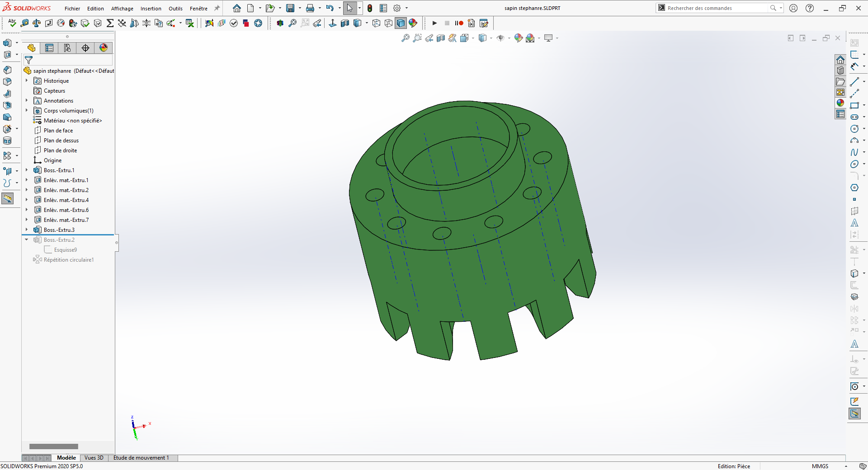Select the Zoom to Fit magnifier icon
This screenshot has height=470, width=868.
click(405, 38)
